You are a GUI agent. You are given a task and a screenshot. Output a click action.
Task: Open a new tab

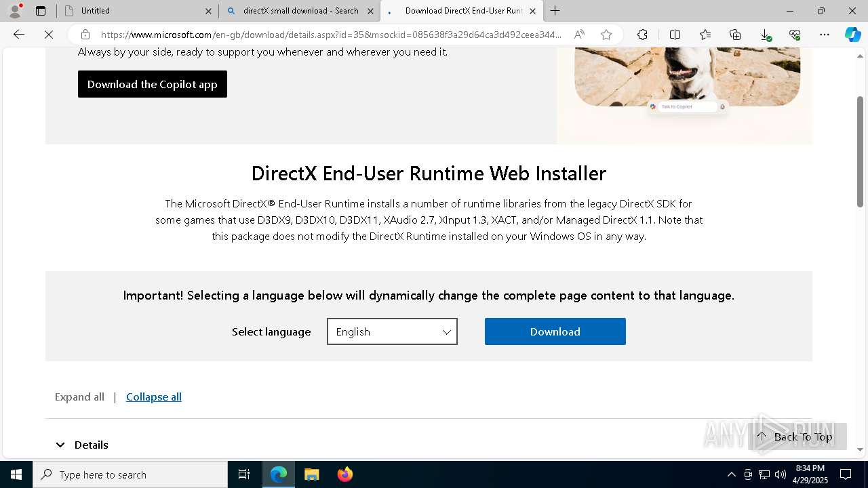pos(555,11)
